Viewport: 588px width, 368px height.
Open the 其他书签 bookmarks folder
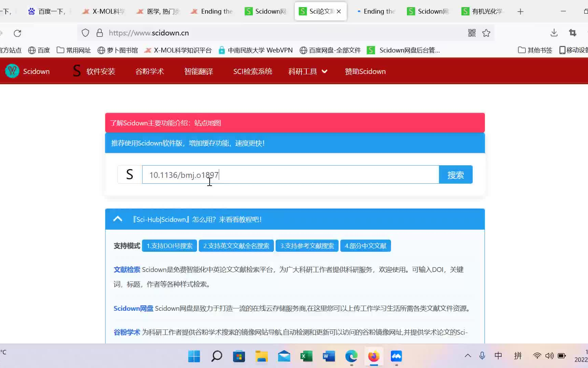[x=535, y=50]
